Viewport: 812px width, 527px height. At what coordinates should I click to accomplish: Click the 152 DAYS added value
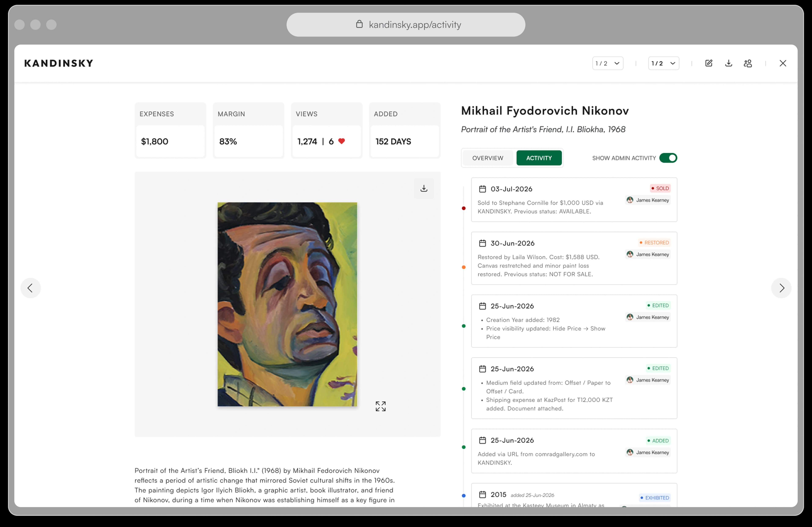(x=393, y=141)
